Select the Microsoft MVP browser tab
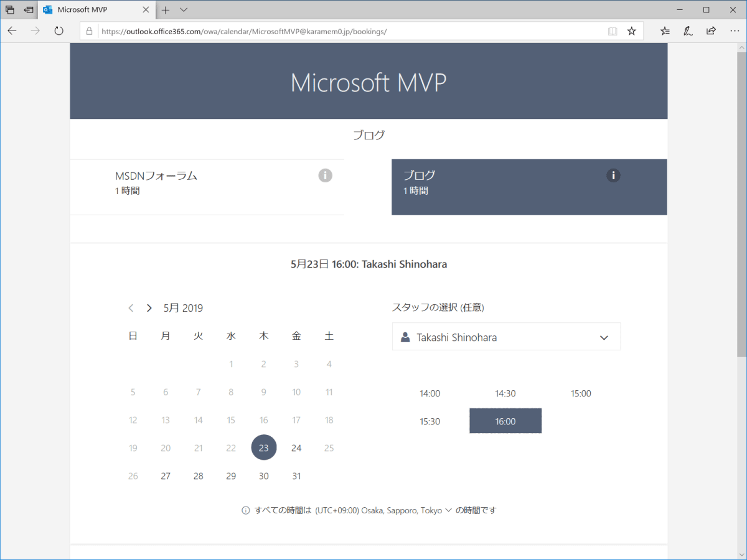This screenshot has height=560, width=747. [x=96, y=10]
